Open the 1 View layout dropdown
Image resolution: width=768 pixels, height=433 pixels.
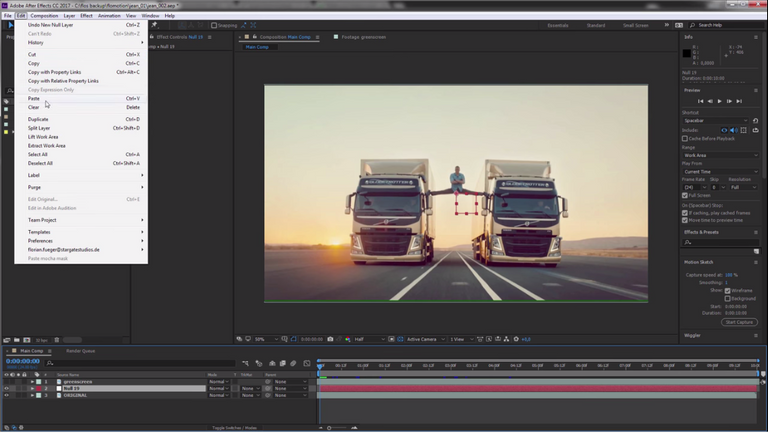coord(461,339)
